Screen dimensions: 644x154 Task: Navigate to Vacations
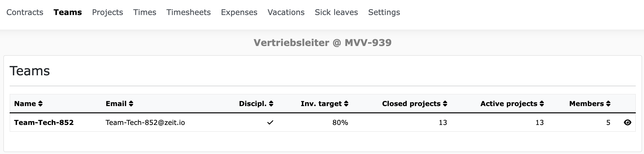pyautogui.click(x=286, y=12)
